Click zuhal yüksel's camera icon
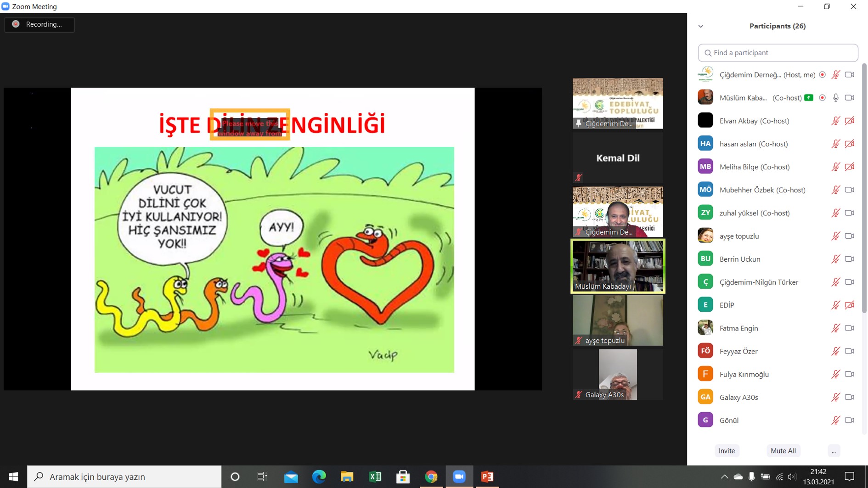The image size is (868, 488). tap(850, 213)
